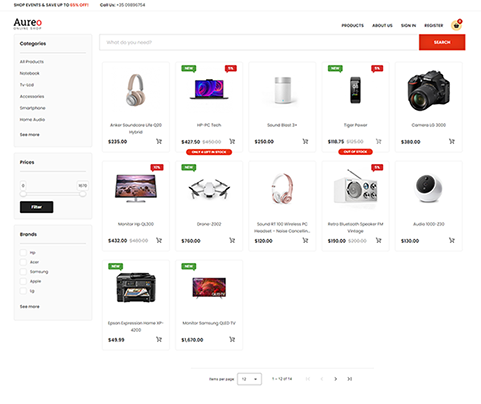
Task: Go to next page arrow
Action: pyautogui.click(x=335, y=379)
